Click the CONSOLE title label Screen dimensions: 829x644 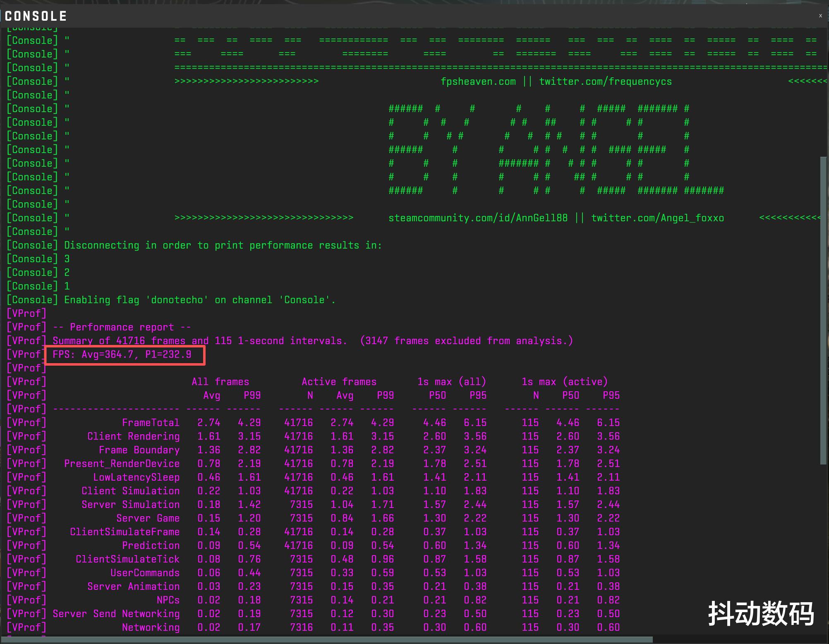pyautogui.click(x=36, y=16)
